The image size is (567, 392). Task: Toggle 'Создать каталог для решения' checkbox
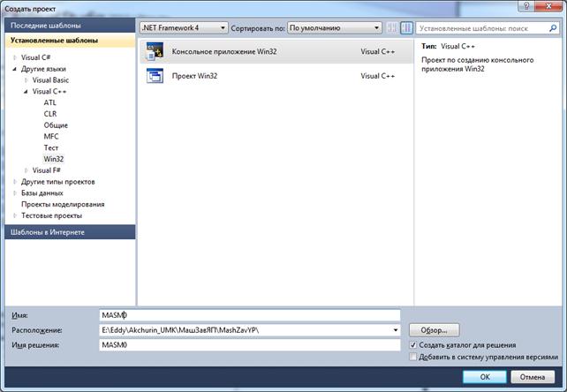coord(413,345)
